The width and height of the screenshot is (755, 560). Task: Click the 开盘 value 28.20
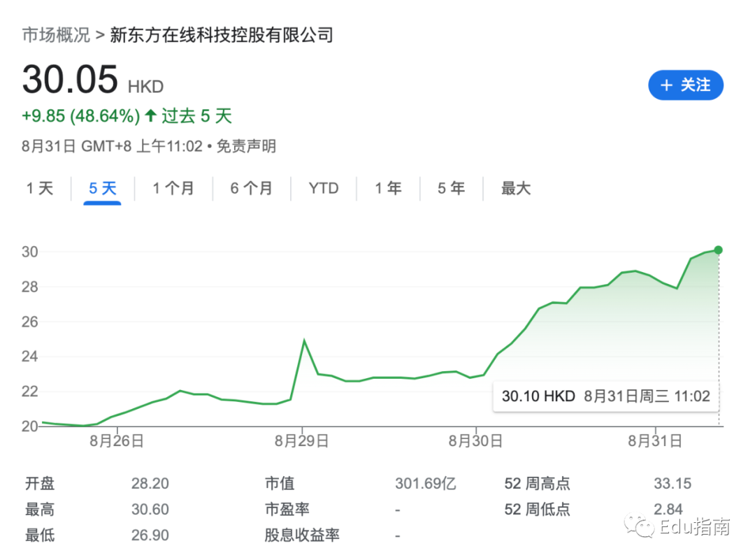click(150, 483)
